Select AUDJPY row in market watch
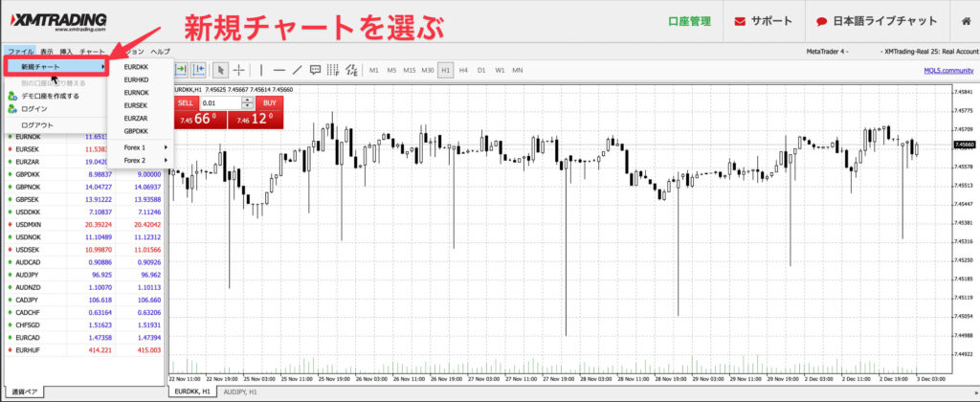This screenshot has height=402, width=980. coord(83,275)
